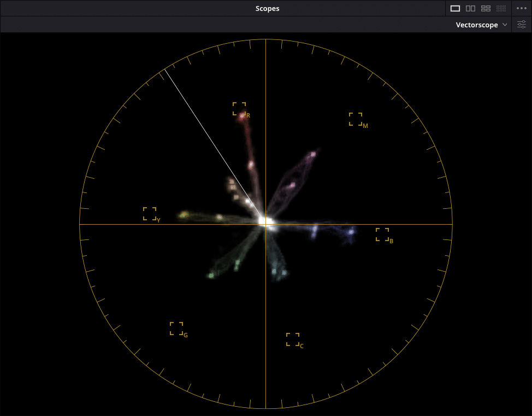The height and width of the screenshot is (416, 532).
Task: Switch to the quad scope layout
Action: 486,8
